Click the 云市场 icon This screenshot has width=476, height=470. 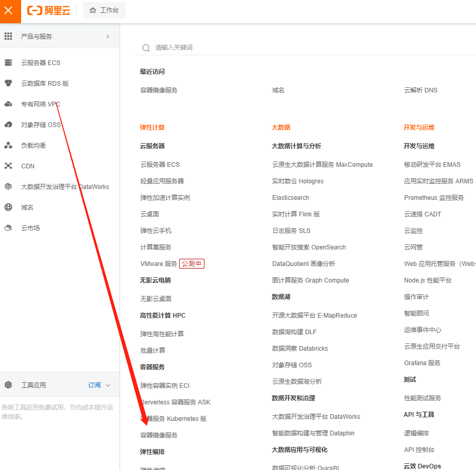[8, 228]
